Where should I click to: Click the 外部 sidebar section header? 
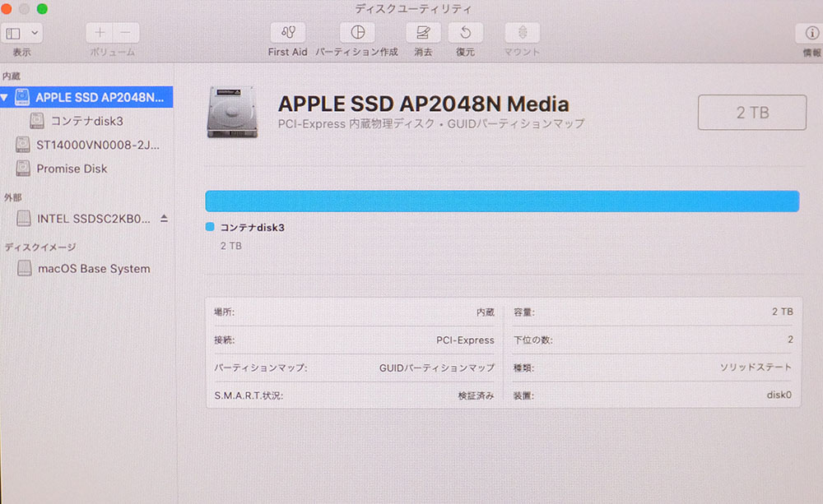(x=13, y=197)
